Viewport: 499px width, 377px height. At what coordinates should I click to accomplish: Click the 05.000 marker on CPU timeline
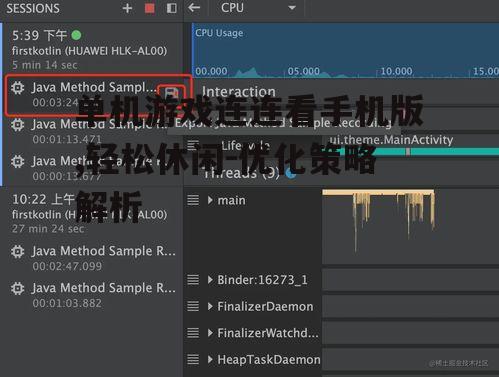(x=303, y=71)
